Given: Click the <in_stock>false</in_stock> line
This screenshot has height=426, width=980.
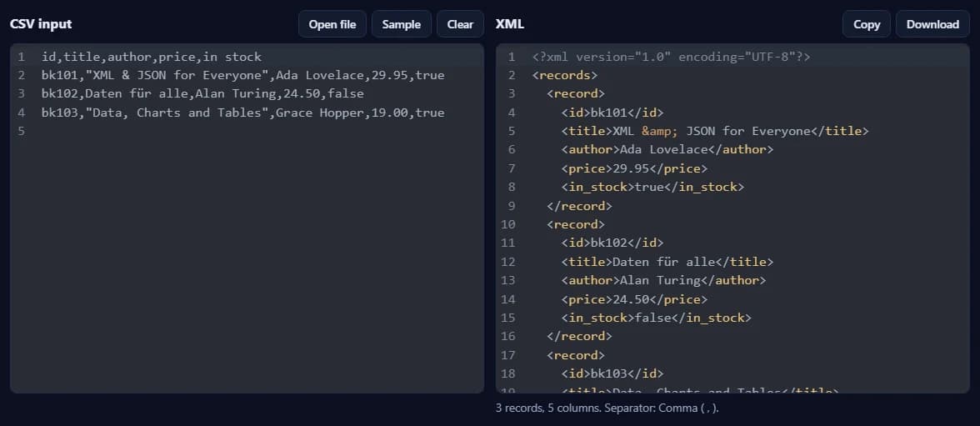Looking at the screenshot, I should coord(657,318).
